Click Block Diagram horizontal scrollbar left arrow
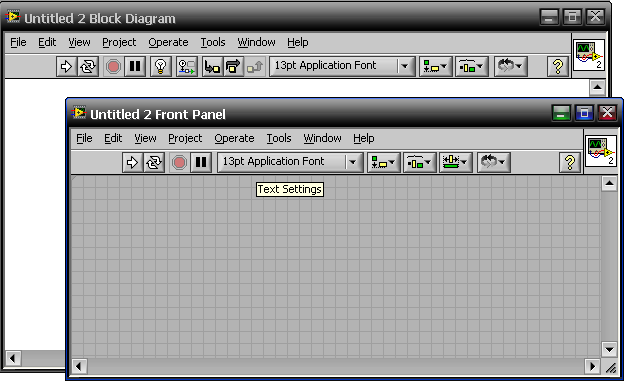The image size is (626, 381). [13, 358]
